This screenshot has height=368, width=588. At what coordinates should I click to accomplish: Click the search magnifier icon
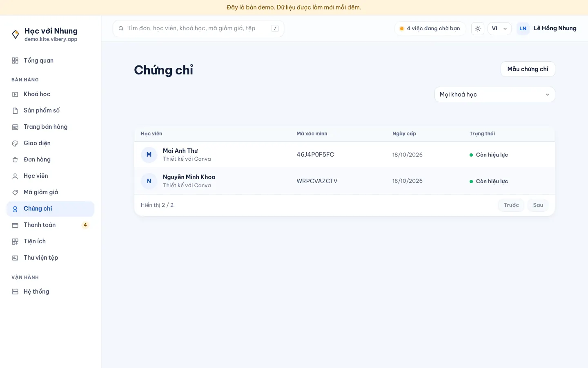[121, 28]
